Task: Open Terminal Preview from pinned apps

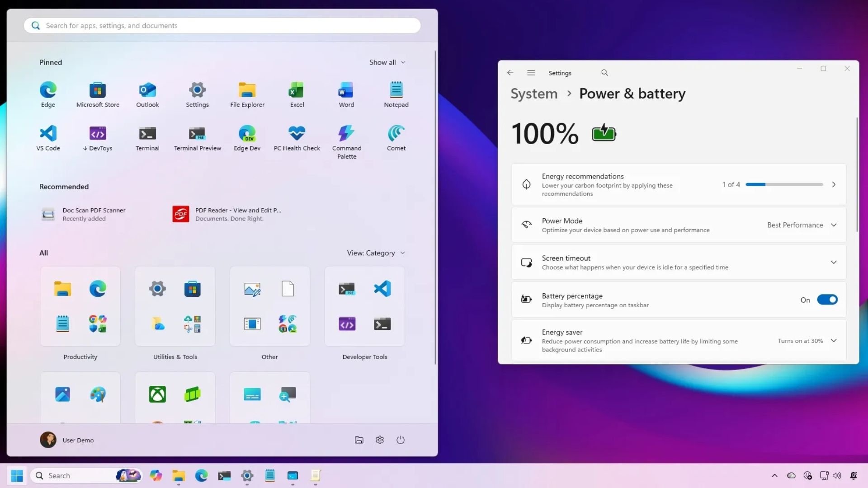Action: pyautogui.click(x=197, y=138)
